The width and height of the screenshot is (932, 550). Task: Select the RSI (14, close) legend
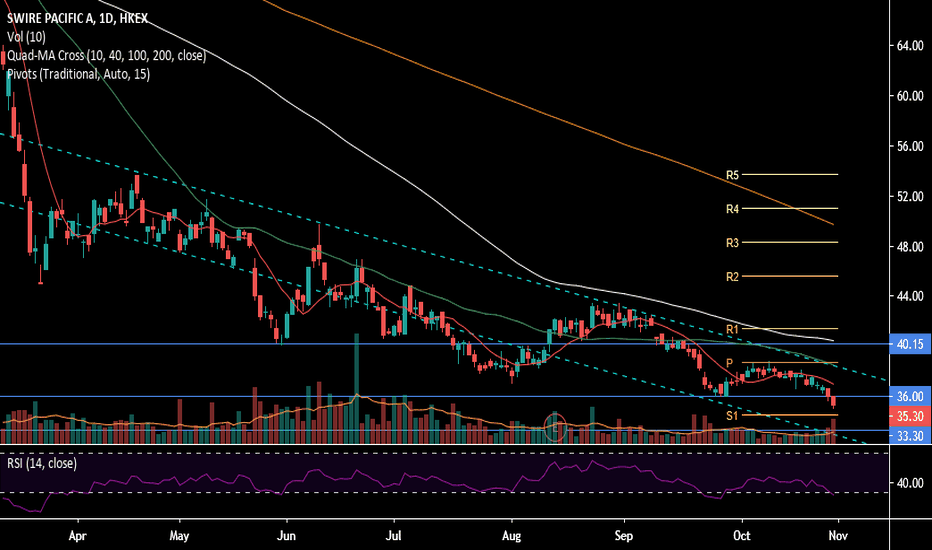(x=42, y=463)
